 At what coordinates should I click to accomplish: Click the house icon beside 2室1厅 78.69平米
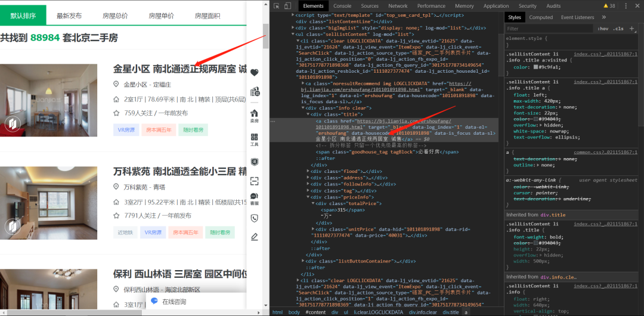(116, 99)
